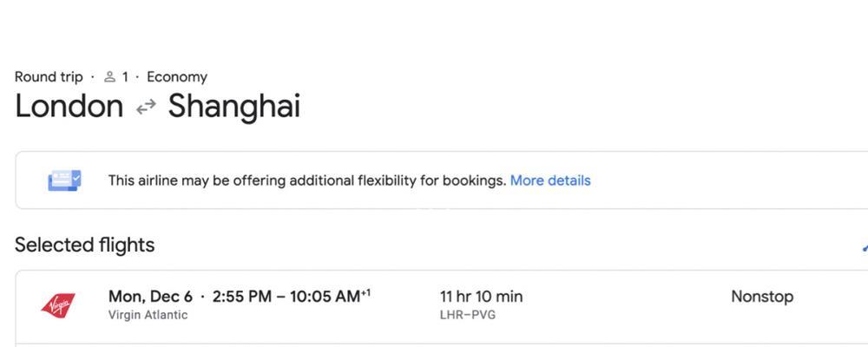Screen dimensions: 868x347
Task: Click the 11 hr 10 min duration
Action: 481,297
